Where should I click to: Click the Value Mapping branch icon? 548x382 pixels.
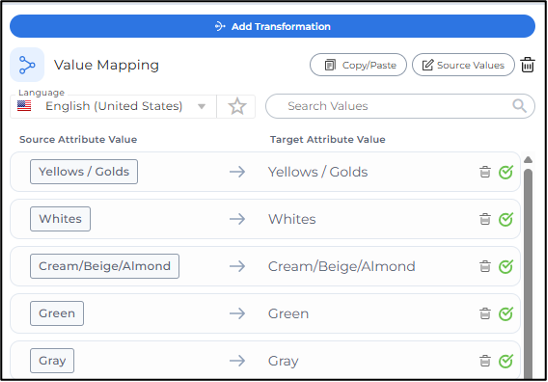click(x=27, y=65)
